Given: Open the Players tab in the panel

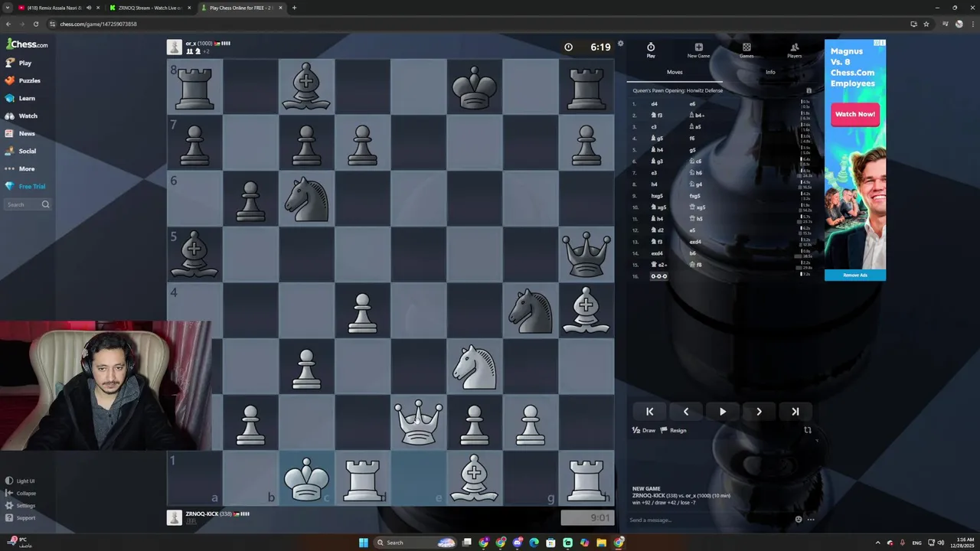Looking at the screenshot, I should 795,51.
